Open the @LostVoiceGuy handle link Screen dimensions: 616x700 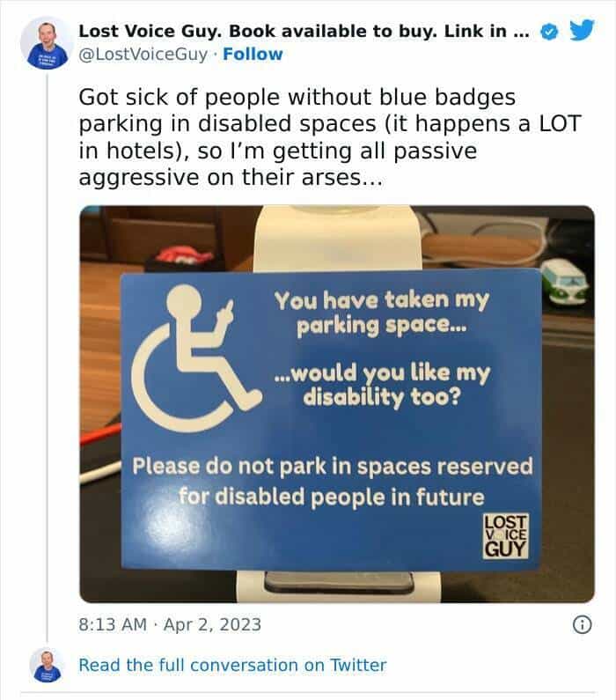click(143, 55)
